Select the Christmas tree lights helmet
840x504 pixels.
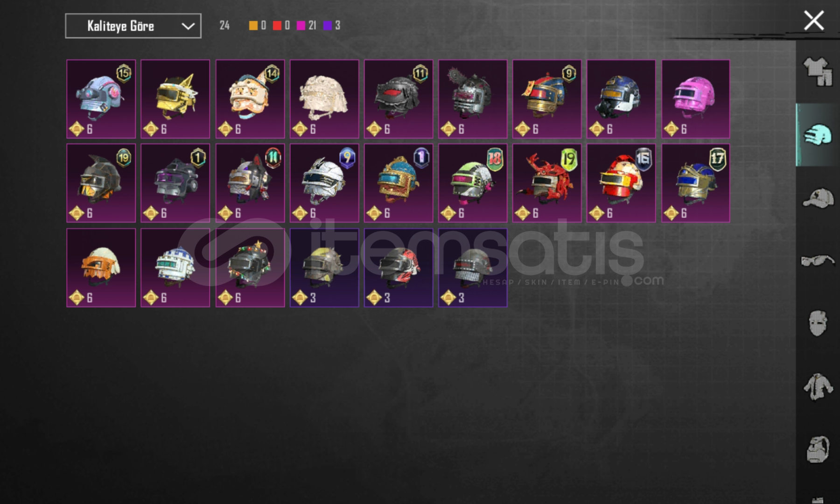(250, 267)
